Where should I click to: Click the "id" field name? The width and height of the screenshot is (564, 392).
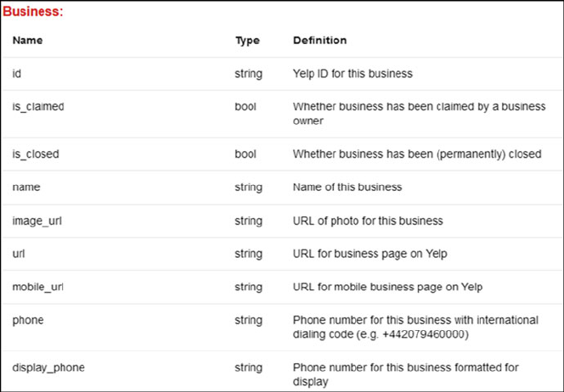tap(17, 74)
